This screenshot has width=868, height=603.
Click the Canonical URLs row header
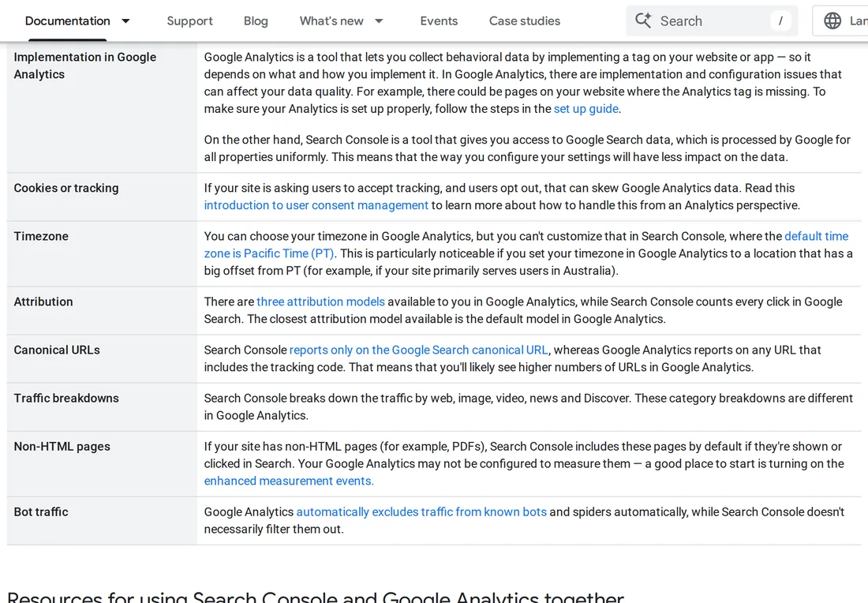(x=101, y=359)
